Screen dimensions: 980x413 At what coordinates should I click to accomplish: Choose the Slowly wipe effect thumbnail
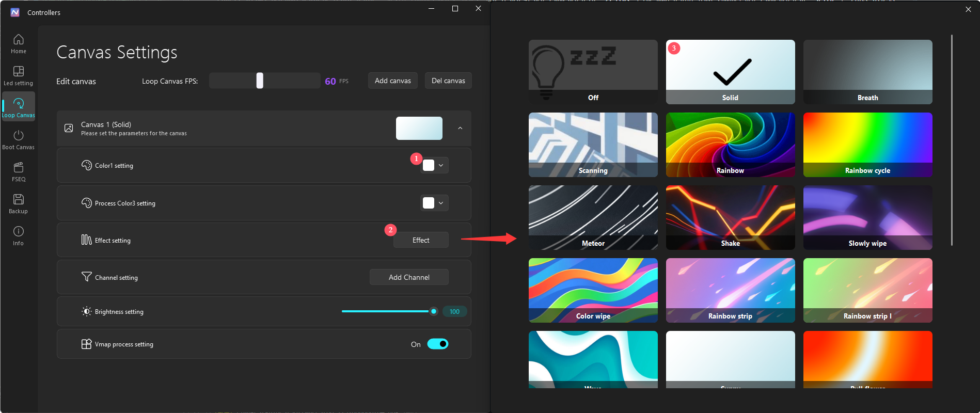click(868, 217)
